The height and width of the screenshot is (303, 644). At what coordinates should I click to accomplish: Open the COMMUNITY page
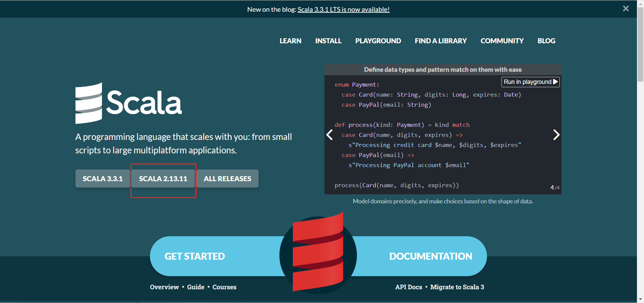[x=502, y=41]
